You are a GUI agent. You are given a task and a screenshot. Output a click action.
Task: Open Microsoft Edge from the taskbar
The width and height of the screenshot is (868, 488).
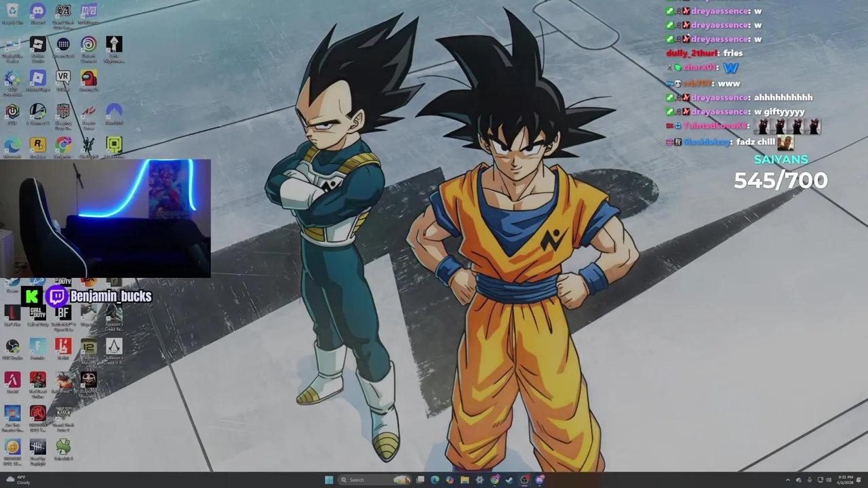pos(435,480)
